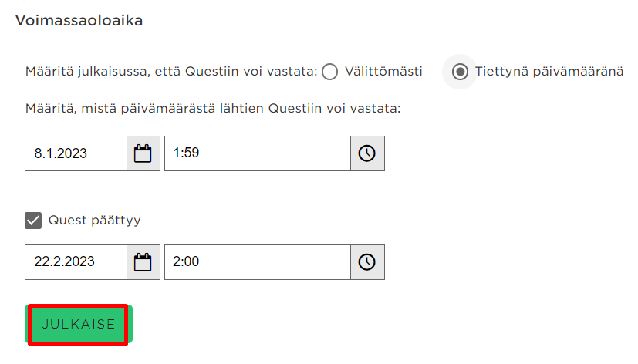Open the clock picker next to 1:59
The image size is (638, 364).
click(x=367, y=153)
